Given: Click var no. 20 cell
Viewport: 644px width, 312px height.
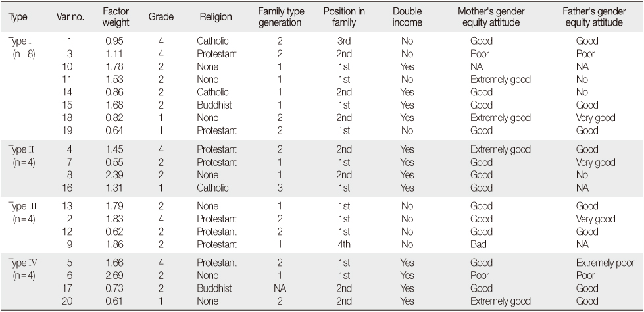Looking at the screenshot, I should (67, 301).
